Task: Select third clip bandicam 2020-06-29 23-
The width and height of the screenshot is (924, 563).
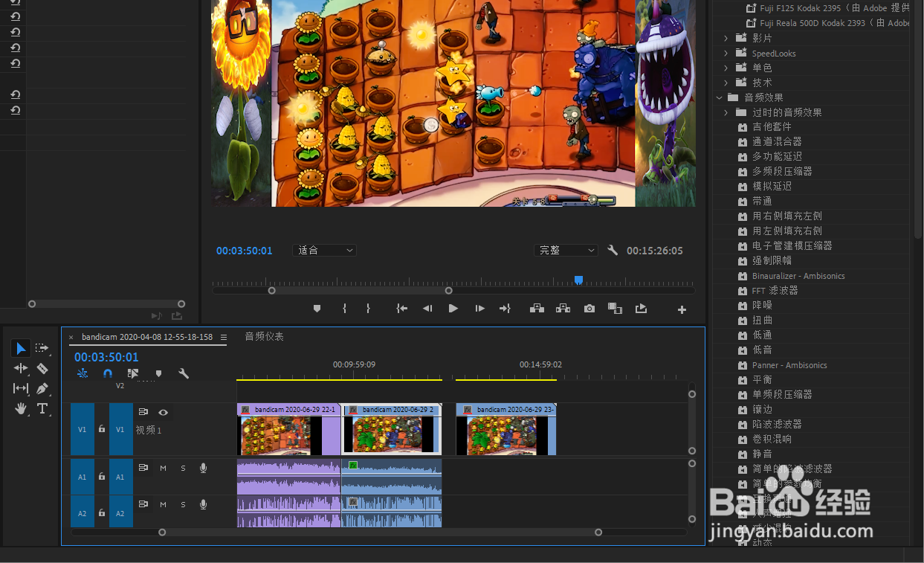Action: tap(506, 430)
